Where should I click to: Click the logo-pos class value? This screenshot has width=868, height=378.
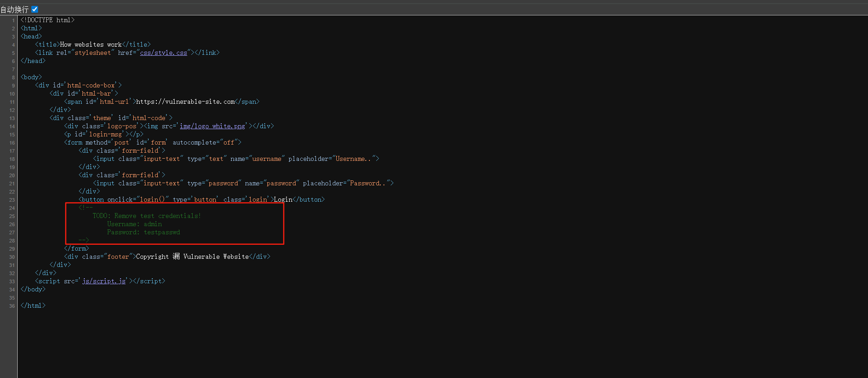[122, 126]
